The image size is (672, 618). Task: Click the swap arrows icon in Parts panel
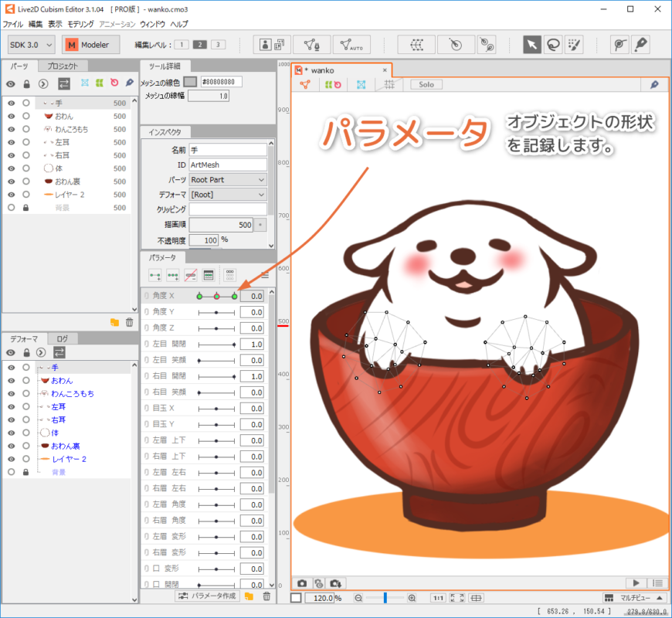[x=64, y=83]
